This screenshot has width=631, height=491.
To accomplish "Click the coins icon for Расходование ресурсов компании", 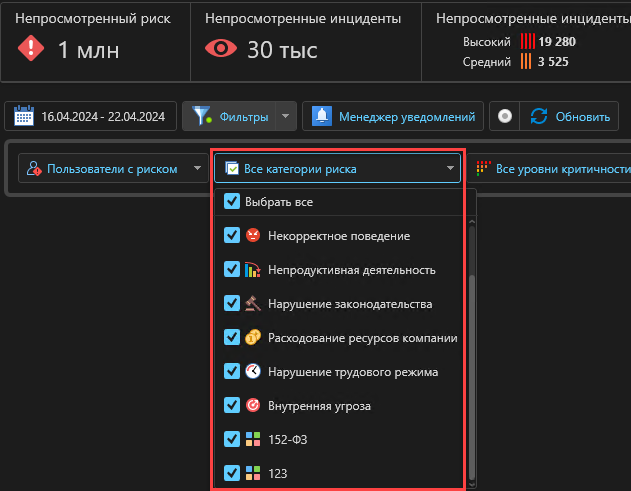I will pyautogui.click(x=253, y=337).
